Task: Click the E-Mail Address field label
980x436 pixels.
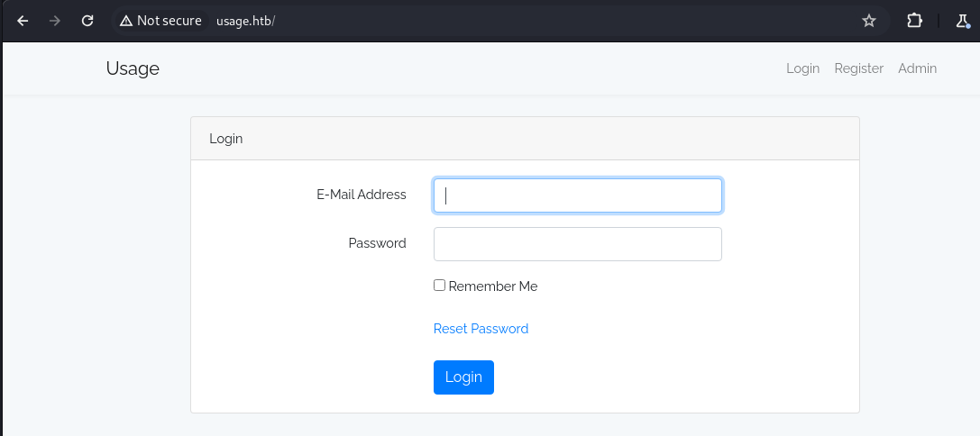Action: click(362, 195)
